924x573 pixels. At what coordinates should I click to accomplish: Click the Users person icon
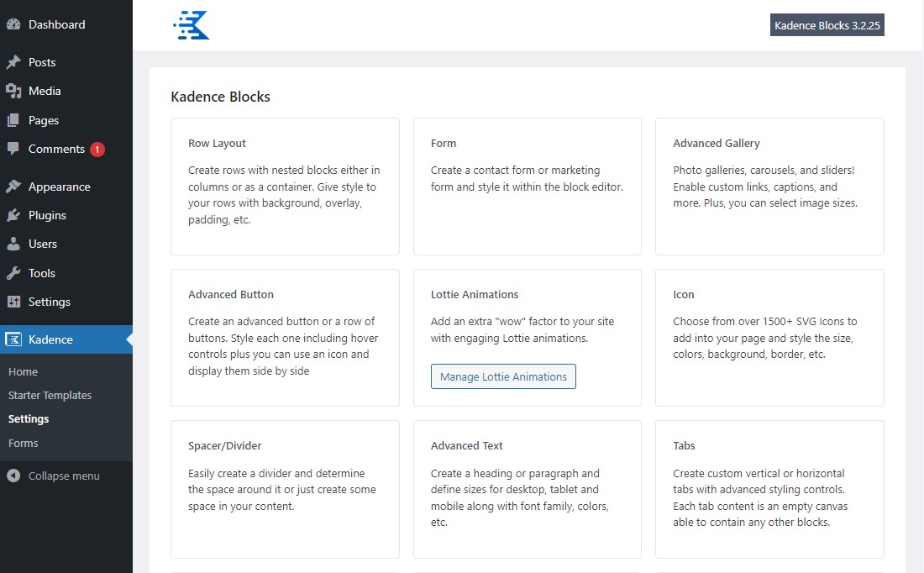[13, 244]
